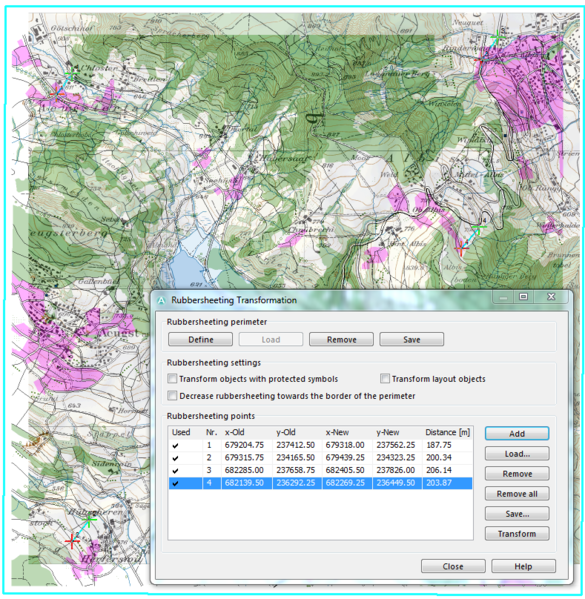Viewport: 585px width, 599px height.
Task: Select y-Old value 234165.50
Action: point(295,458)
